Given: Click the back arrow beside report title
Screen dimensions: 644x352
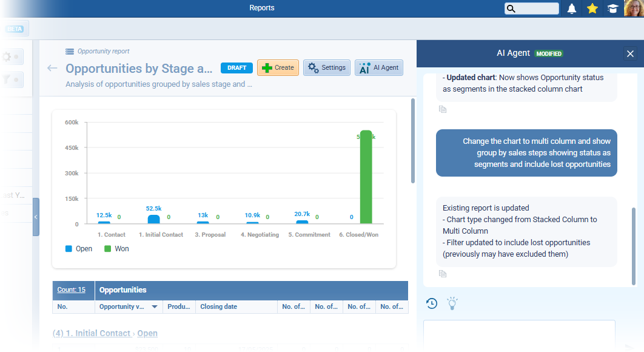Looking at the screenshot, I should click(x=53, y=68).
